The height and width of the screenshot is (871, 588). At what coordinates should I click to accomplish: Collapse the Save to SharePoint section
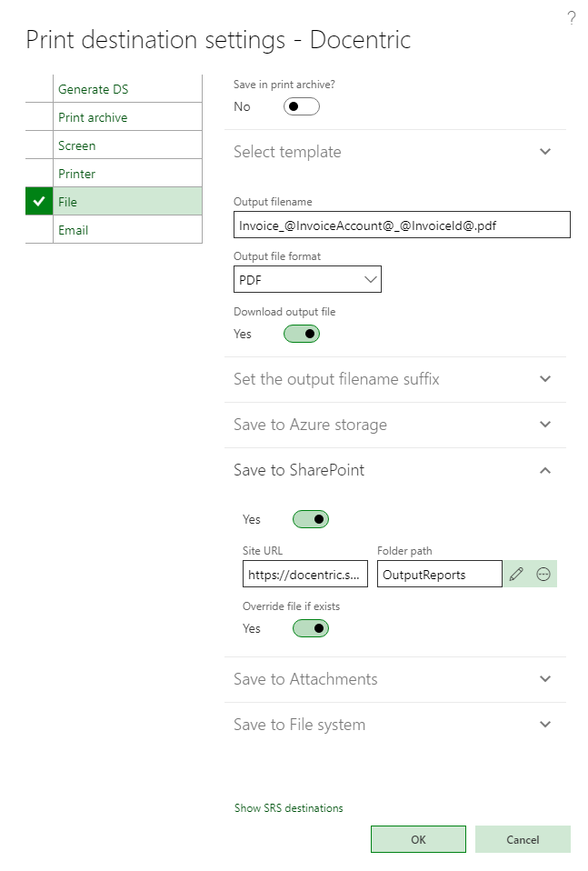pyautogui.click(x=545, y=470)
